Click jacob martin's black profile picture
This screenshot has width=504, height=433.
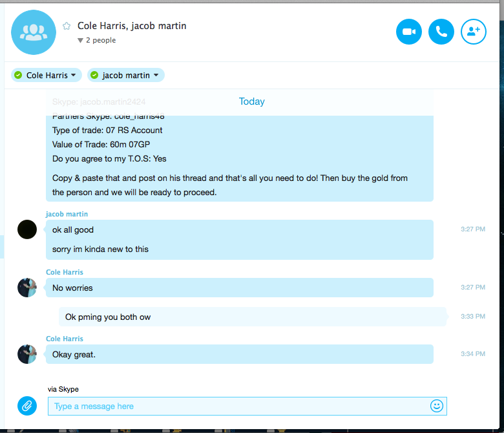pyautogui.click(x=27, y=229)
